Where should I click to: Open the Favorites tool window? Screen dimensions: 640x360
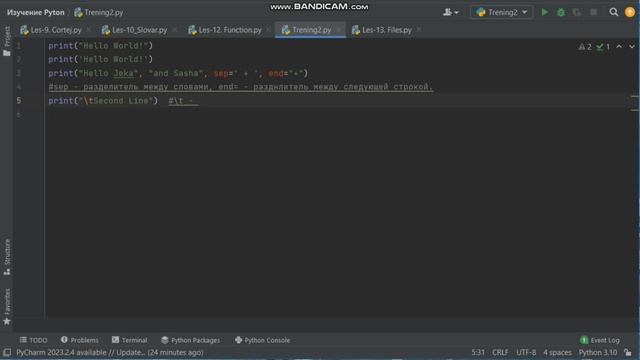[x=7, y=307]
